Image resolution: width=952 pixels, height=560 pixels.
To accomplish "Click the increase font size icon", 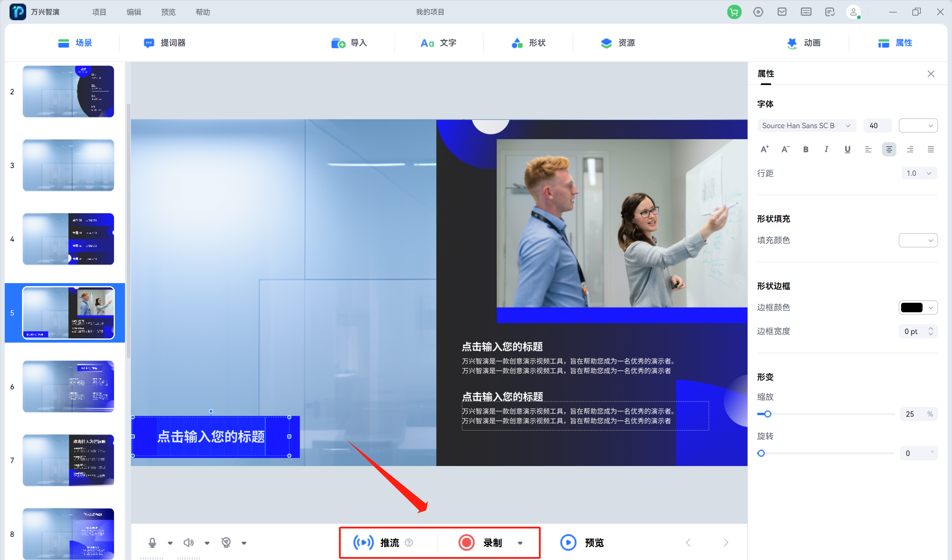I will point(765,149).
